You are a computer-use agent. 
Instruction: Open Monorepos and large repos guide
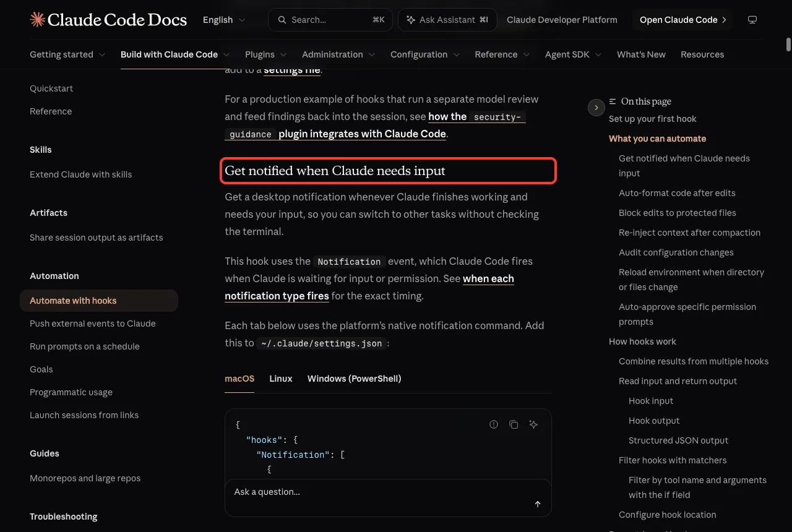[x=85, y=478]
